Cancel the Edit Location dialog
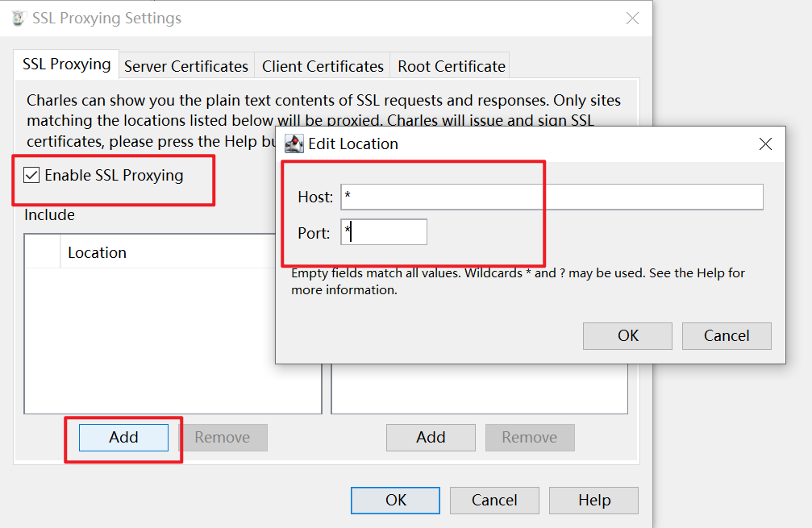The image size is (812, 528). (727, 336)
